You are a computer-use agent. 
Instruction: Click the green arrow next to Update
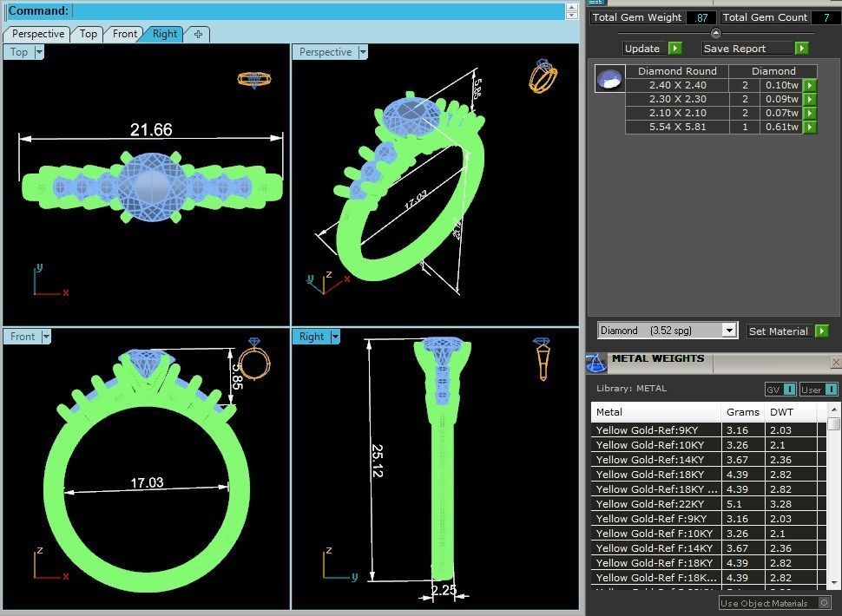click(675, 49)
